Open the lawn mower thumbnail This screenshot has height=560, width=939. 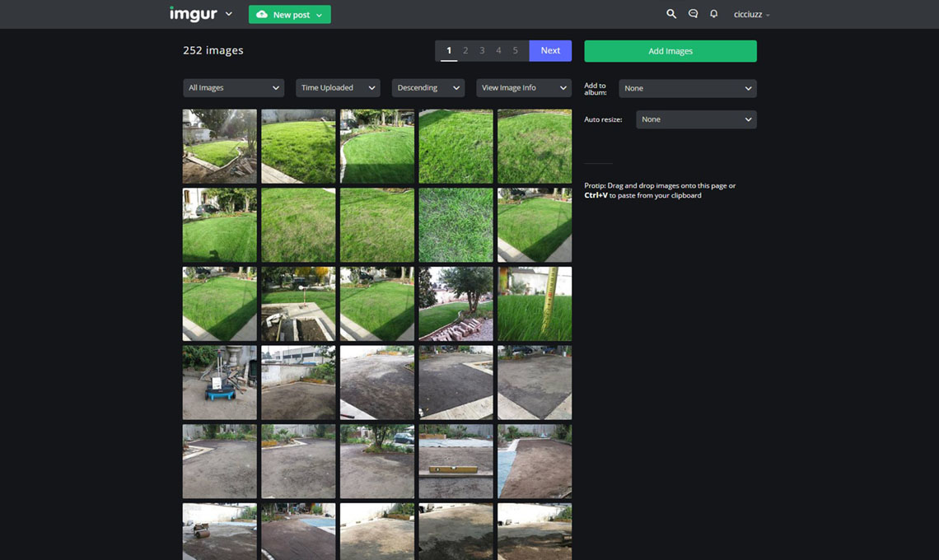pos(220,383)
